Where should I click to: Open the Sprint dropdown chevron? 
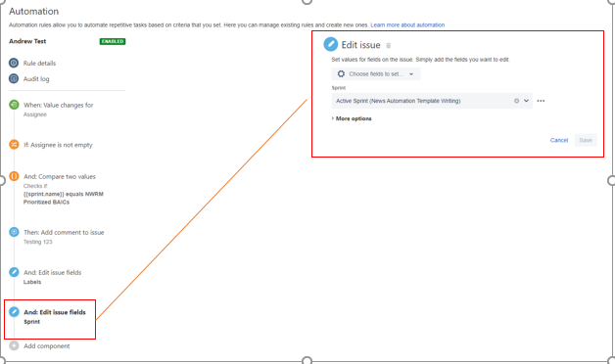(526, 101)
